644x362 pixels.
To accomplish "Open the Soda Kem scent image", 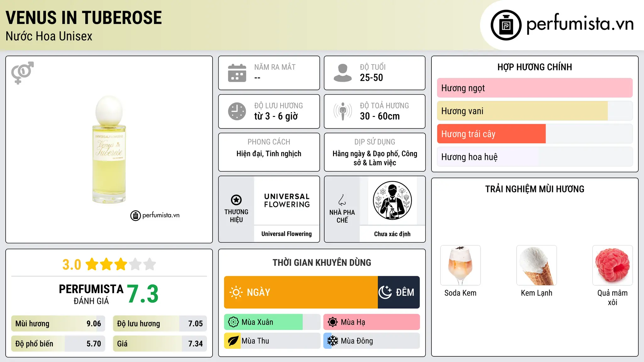I will (460, 265).
